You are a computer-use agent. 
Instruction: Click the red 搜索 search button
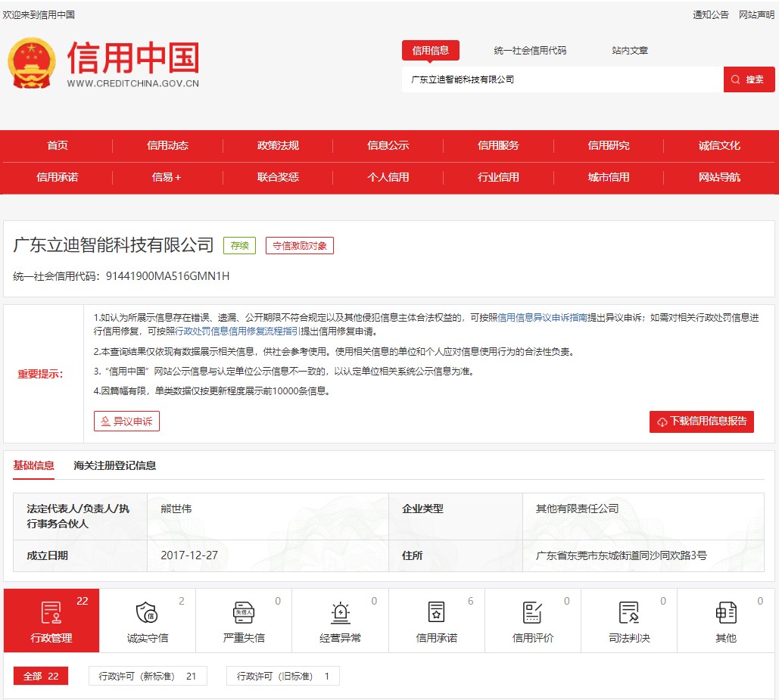(749, 79)
